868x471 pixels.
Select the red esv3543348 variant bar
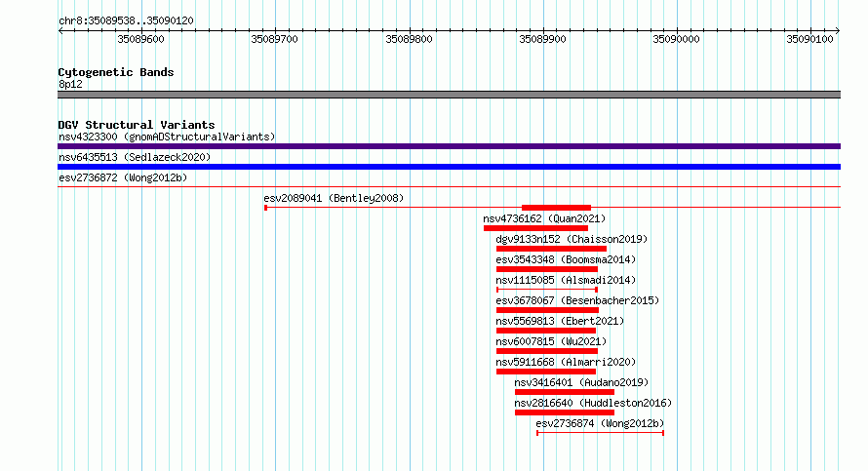tap(547, 269)
